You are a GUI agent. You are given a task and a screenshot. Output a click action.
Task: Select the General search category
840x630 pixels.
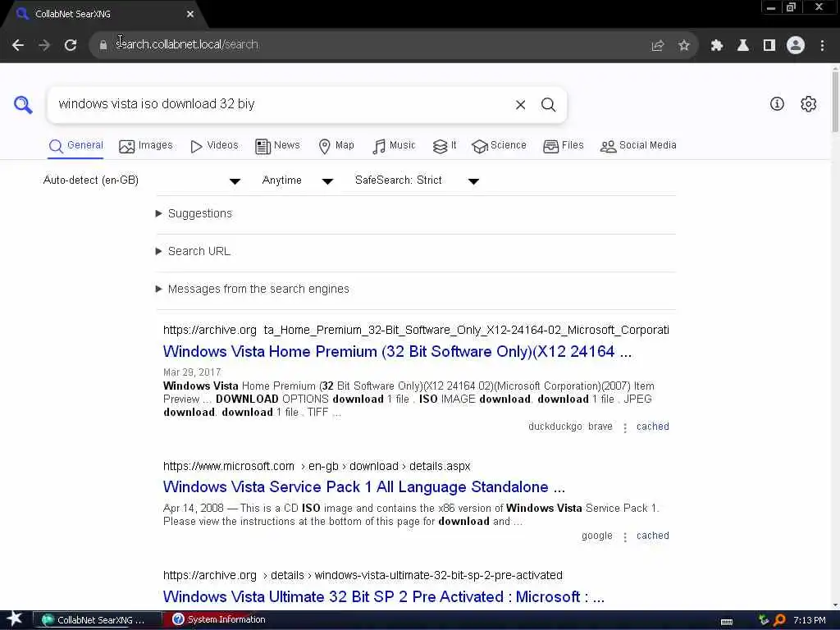(x=75, y=146)
